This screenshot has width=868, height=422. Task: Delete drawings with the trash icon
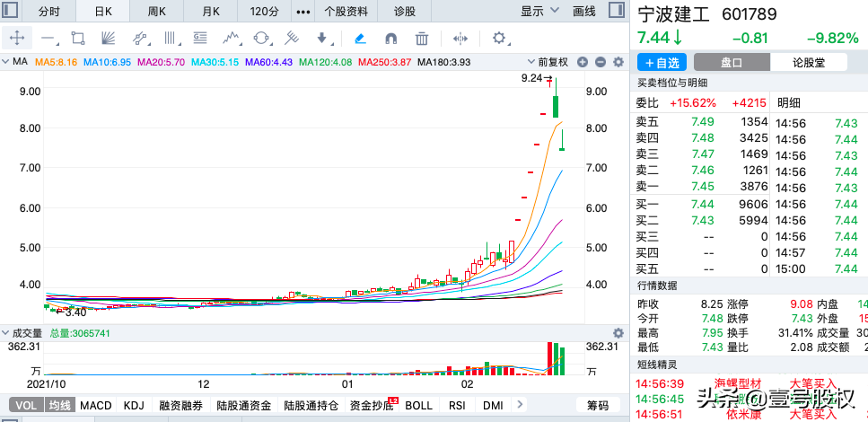pos(422,39)
